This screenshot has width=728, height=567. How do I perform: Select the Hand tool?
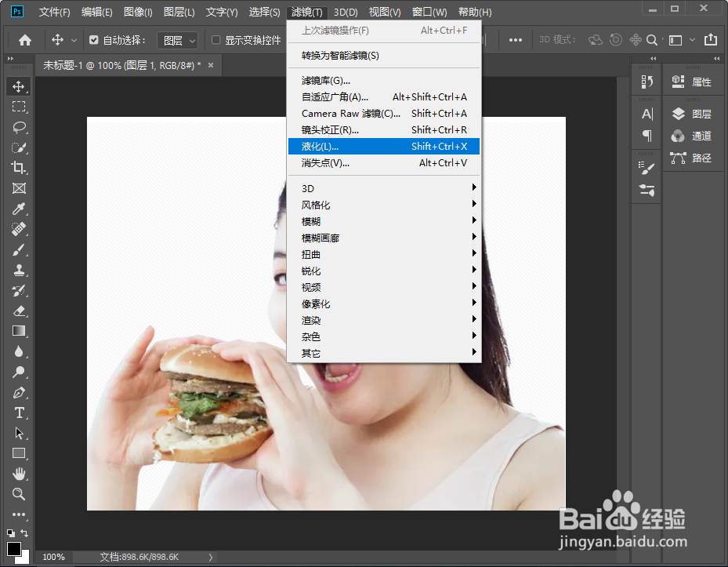click(x=18, y=473)
